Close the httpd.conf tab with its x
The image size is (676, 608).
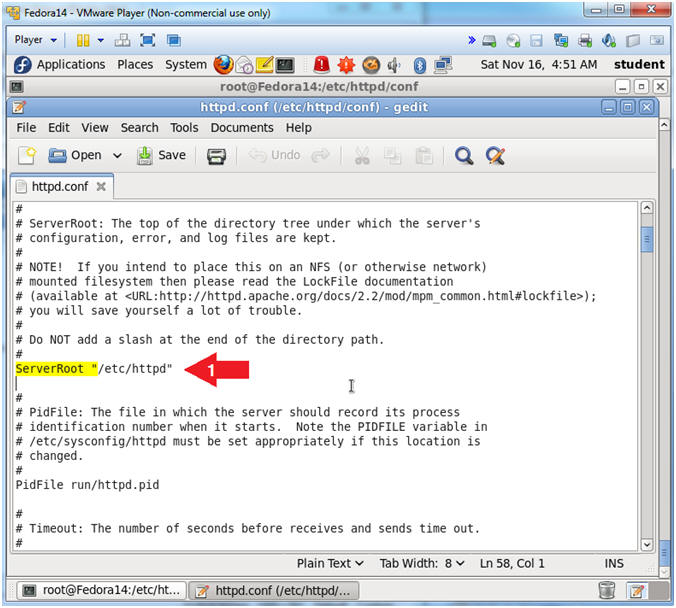[x=101, y=187]
